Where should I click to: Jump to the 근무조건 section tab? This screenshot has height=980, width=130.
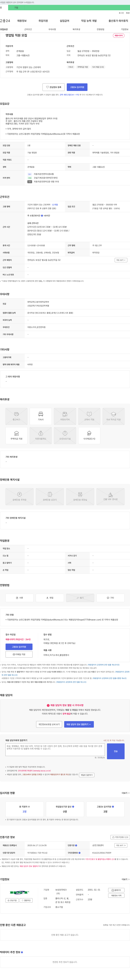click(x=28, y=29)
